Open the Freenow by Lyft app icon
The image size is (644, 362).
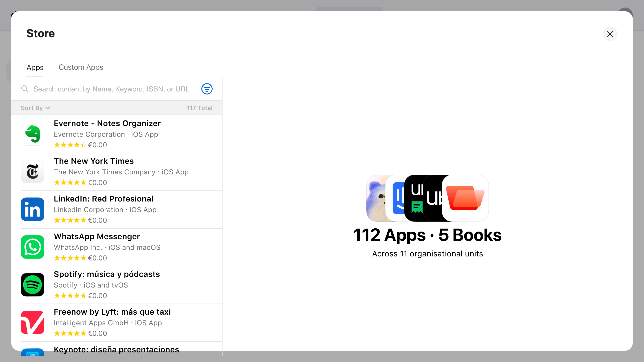[33, 322]
